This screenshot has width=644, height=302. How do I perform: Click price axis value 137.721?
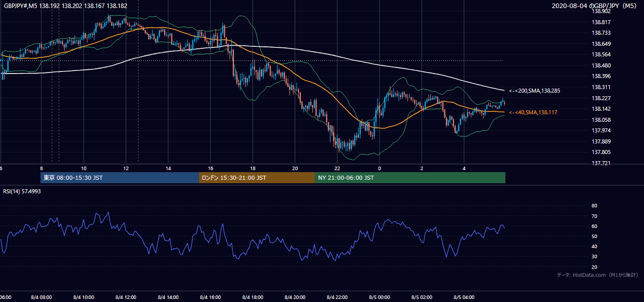(601, 163)
